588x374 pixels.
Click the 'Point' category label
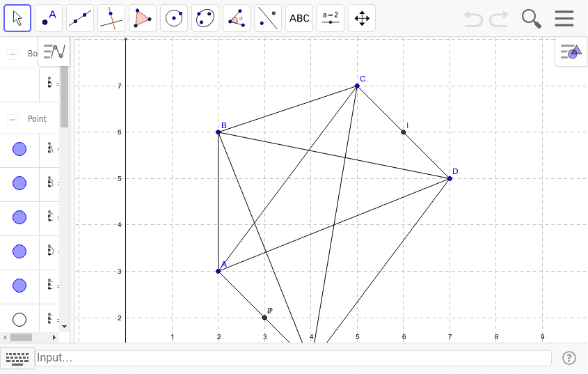pos(37,119)
